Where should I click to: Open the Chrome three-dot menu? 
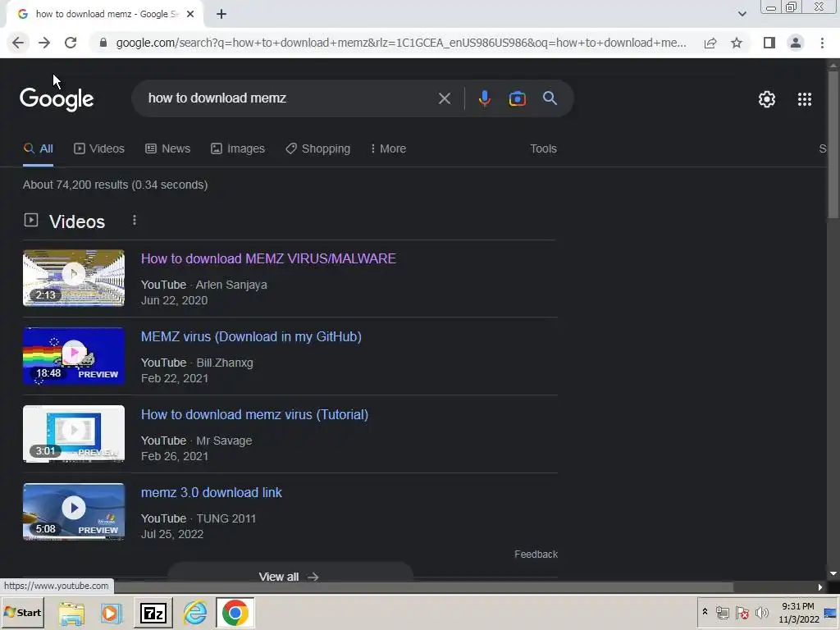(822, 43)
